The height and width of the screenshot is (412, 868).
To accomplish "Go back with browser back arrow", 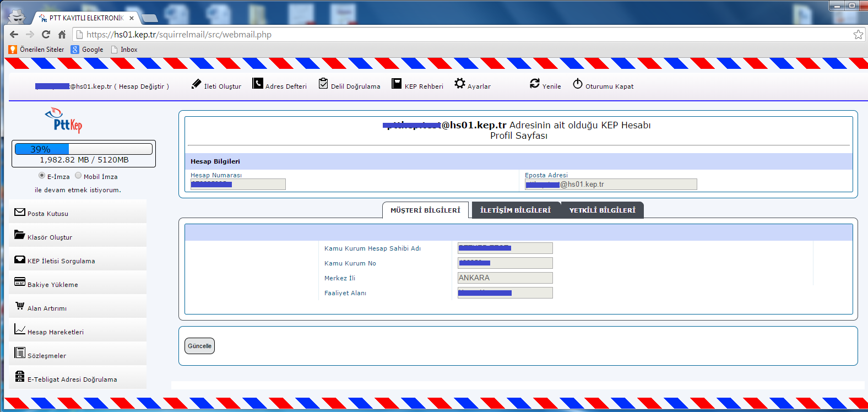I will coord(14,34).
